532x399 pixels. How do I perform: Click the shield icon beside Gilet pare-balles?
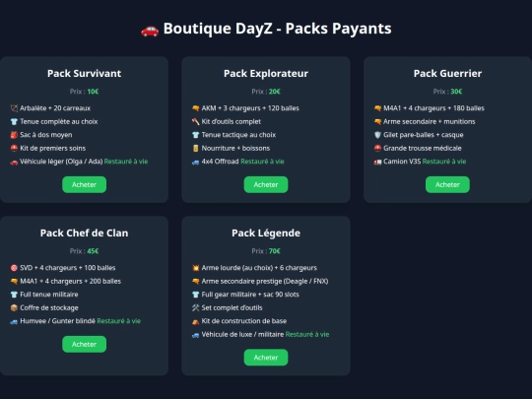pyautogui.click(x=377, y=135)
